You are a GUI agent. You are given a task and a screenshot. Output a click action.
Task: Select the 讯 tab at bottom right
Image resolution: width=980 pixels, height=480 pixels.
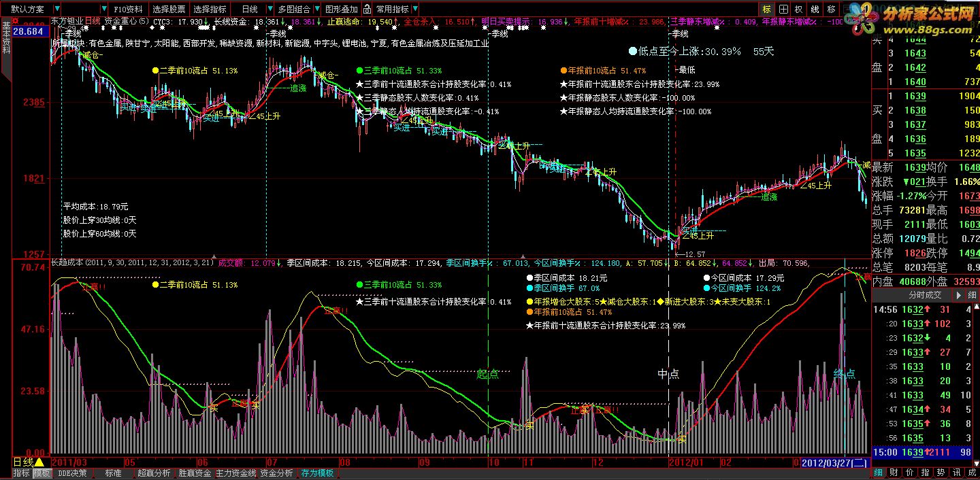pyautogui.click(x=957, y=473)
